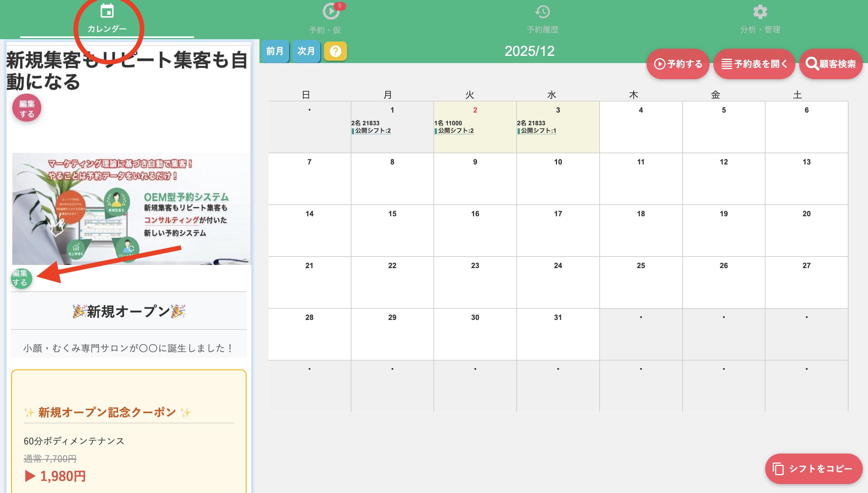
Task: Open the 予約履歴 history clock icon
Action: (x=542, y=12)
